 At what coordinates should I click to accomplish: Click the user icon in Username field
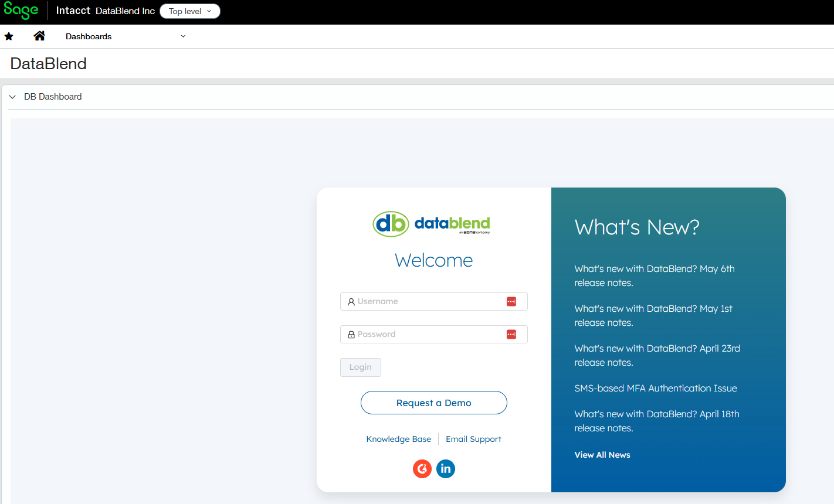351,302
